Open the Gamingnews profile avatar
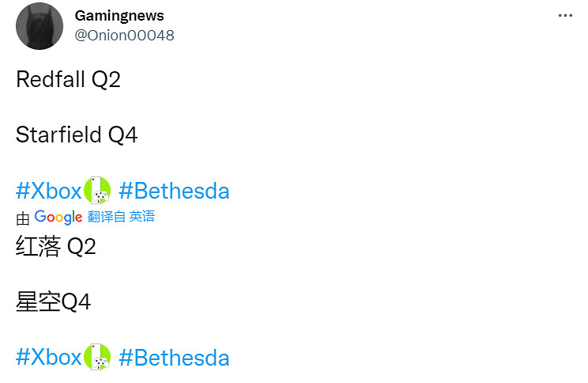588x383 pixels. pyautogui.click(x=40, y=25)
